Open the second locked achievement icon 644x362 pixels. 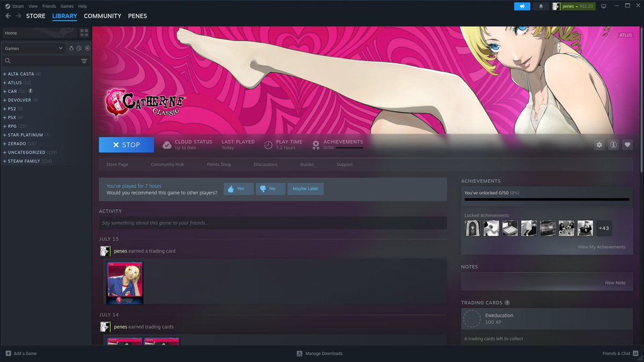(x=491, y=228)
